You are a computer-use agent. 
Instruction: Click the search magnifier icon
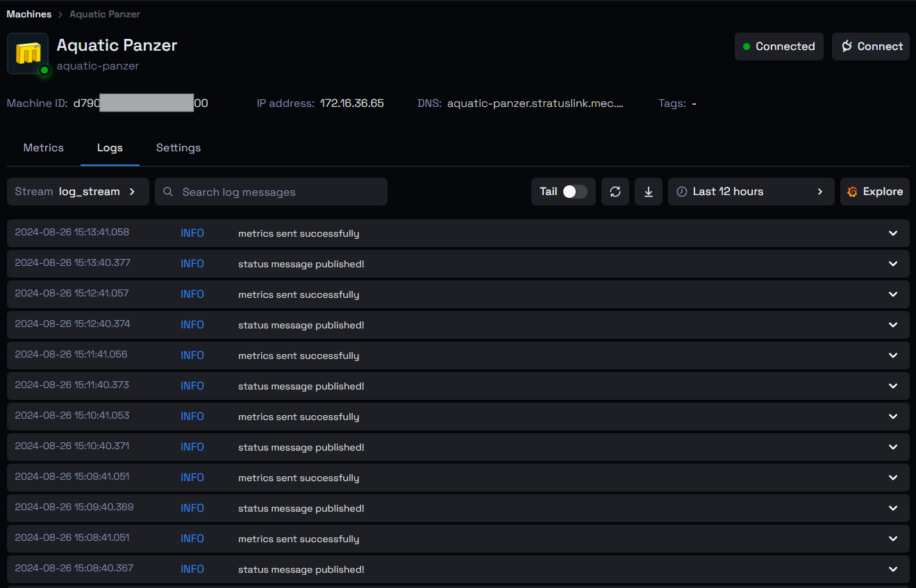(x=168, y=192)
